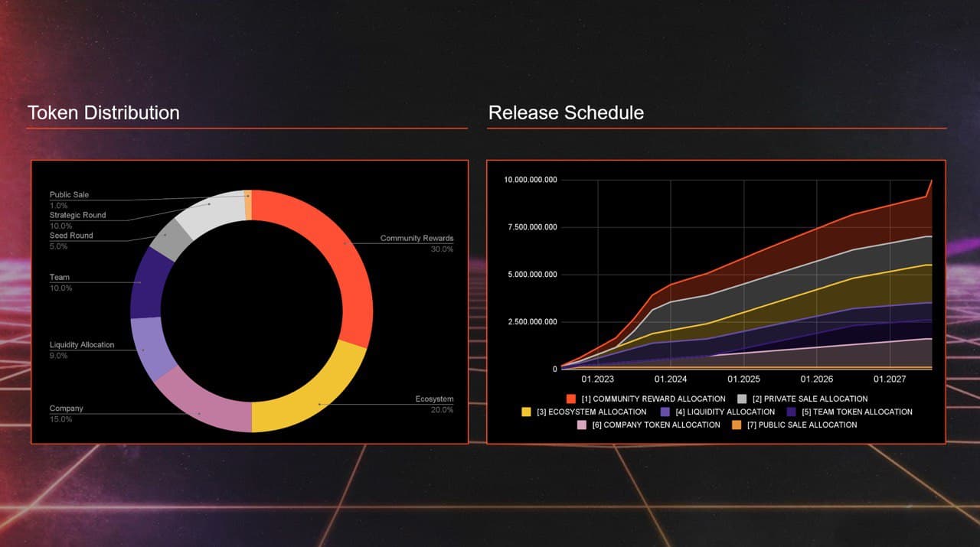Click the pink Company Token Allocation legend swatch
Screen dimensions: 980x547
click(x=581, y=425)
